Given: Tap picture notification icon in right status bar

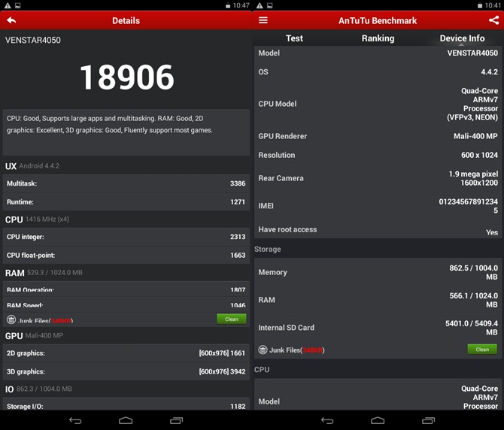Looking at the screenshot, I should click(270, 5).
